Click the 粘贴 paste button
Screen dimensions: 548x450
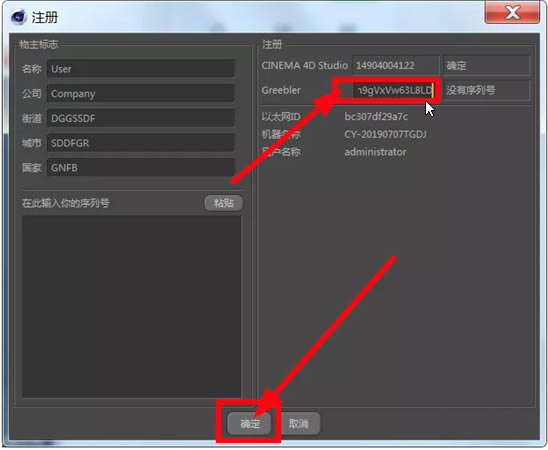pyautogui.click(x=224, y=203)
